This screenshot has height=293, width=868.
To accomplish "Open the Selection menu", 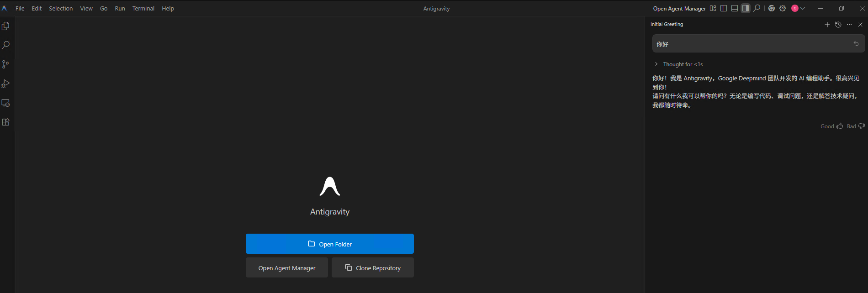I will pyautogui.click(x=61, y=8).
